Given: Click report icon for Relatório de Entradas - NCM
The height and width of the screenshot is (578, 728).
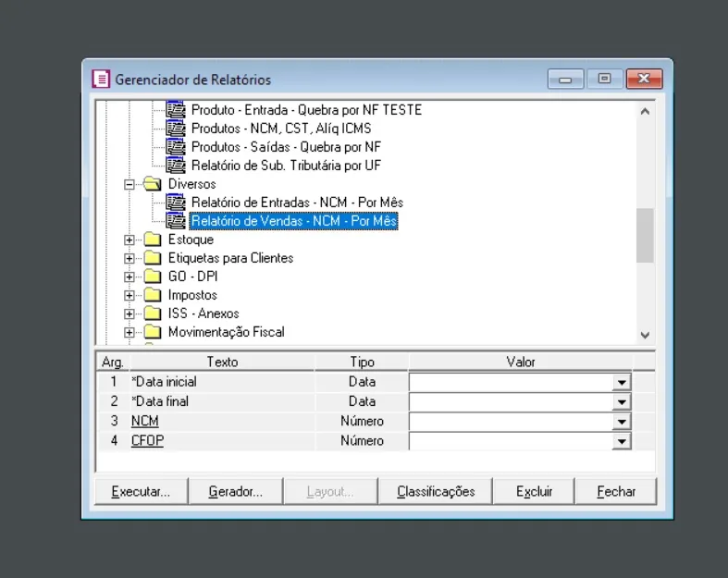Looking at the screenshot, I should point(176,203).
